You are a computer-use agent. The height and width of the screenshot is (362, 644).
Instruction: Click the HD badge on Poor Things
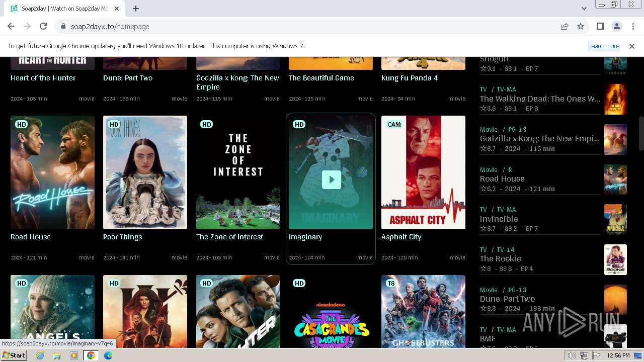(x=114, y=125)
